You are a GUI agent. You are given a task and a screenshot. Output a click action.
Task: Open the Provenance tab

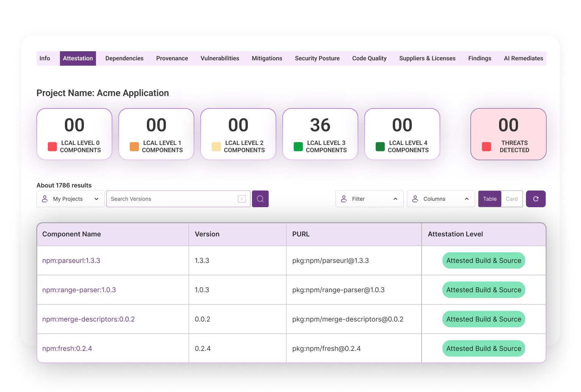[172, 58]
